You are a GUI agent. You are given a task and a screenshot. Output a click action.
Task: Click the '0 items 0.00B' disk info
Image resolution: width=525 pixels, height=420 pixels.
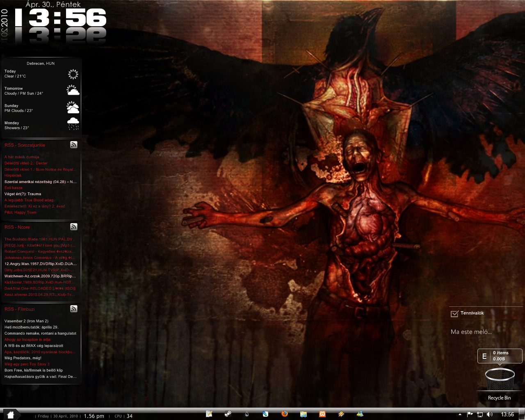[500, 356]
